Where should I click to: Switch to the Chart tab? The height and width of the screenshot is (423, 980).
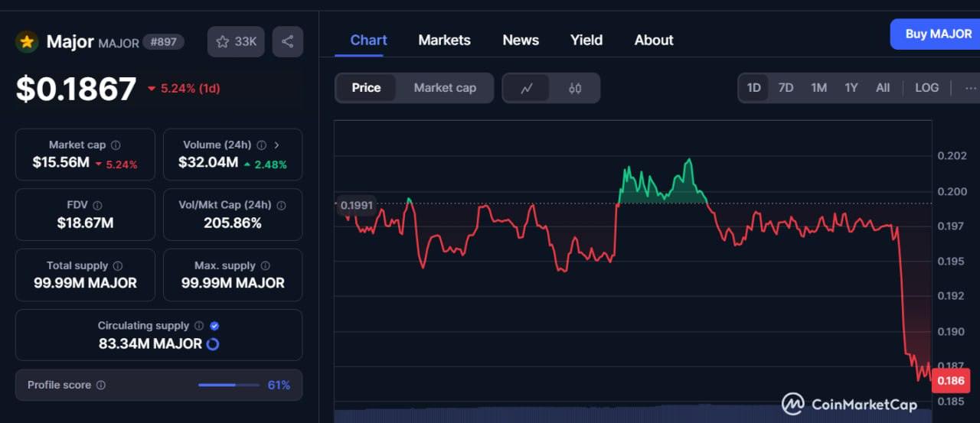368,41
